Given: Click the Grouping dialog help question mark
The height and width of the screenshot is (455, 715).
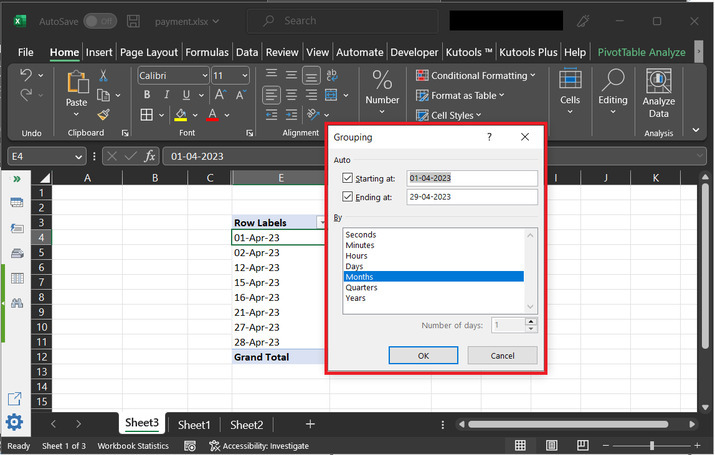Looking at the screenshot, I should (x=489, y=137).
